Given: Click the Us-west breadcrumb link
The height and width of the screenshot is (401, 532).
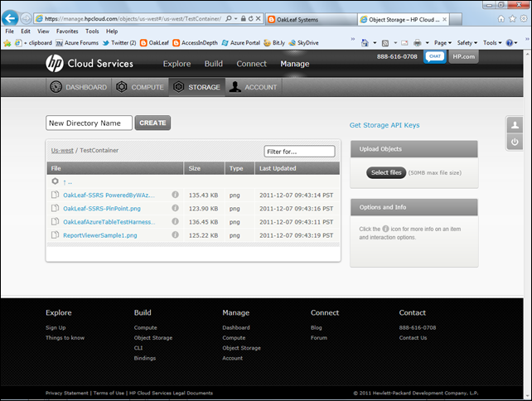Looking at the screenshot, I should 62,150.
